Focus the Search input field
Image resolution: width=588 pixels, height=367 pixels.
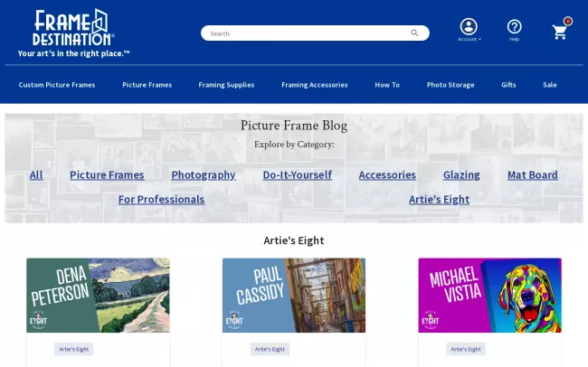[x=315, y=33]
